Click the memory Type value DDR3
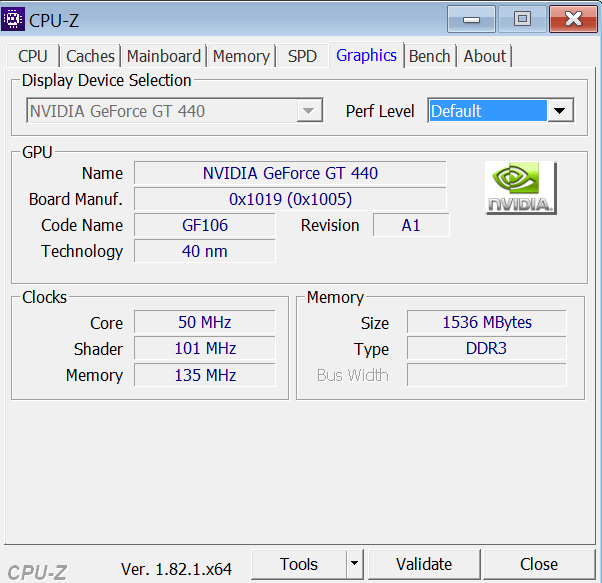 coord(487,348)
